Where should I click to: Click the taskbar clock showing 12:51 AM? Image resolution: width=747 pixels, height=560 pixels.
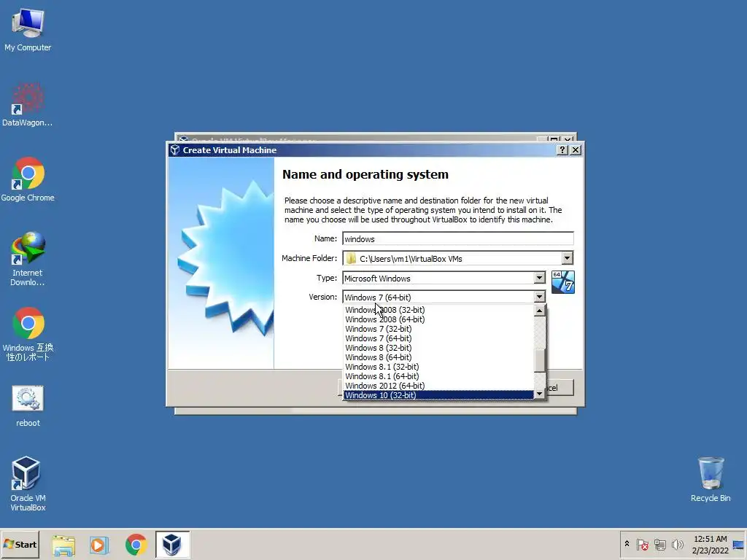point(711,544)
